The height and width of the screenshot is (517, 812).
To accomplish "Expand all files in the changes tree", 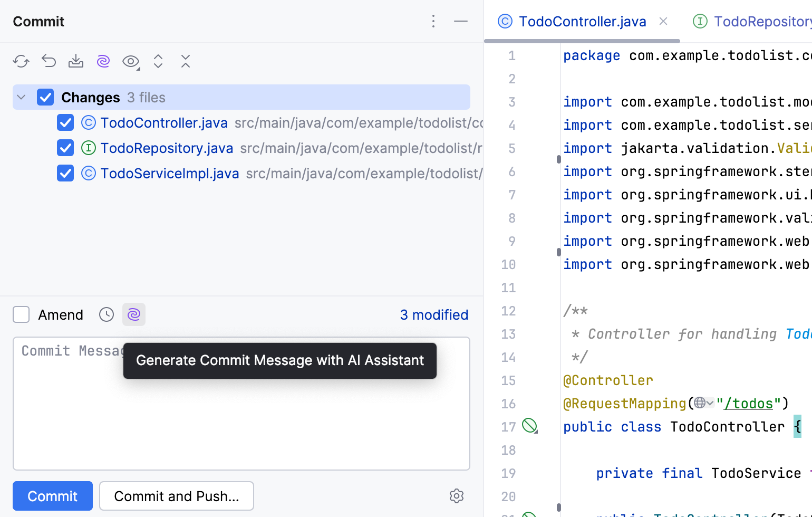I will point(158,61).
